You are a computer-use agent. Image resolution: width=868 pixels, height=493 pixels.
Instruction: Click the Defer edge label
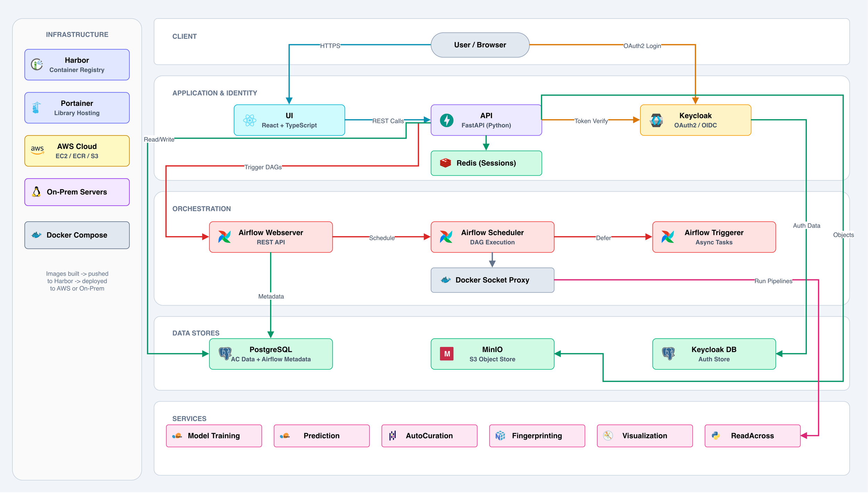coord(603,238)
